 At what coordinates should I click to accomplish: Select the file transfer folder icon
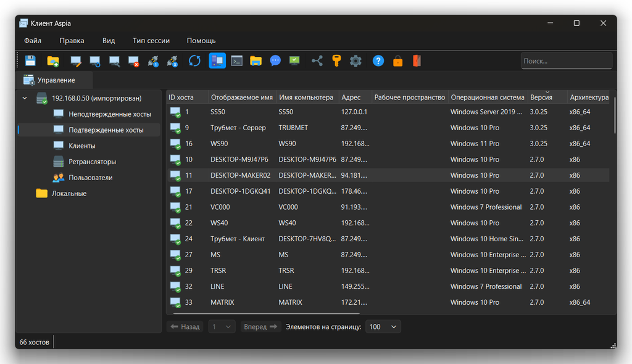coord(256,61)
